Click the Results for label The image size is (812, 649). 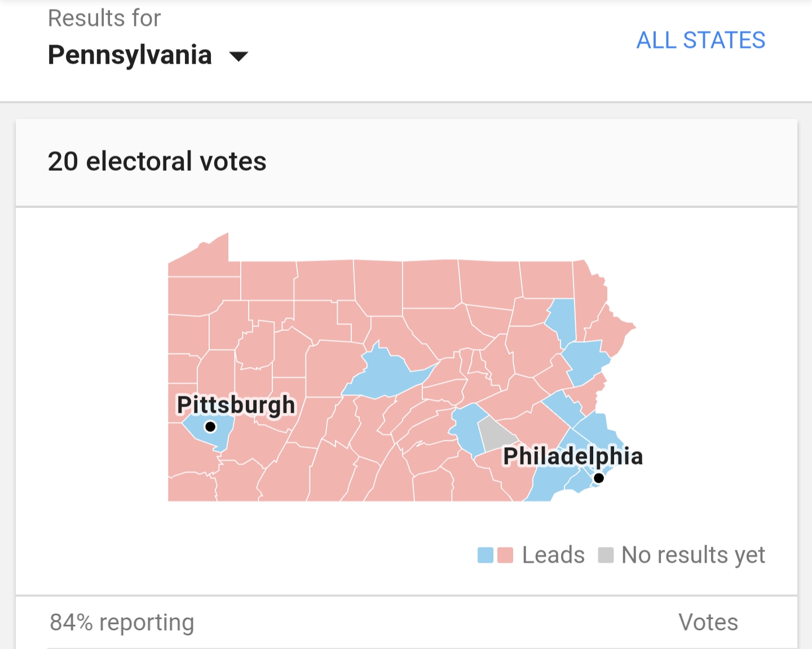[104, 18]
